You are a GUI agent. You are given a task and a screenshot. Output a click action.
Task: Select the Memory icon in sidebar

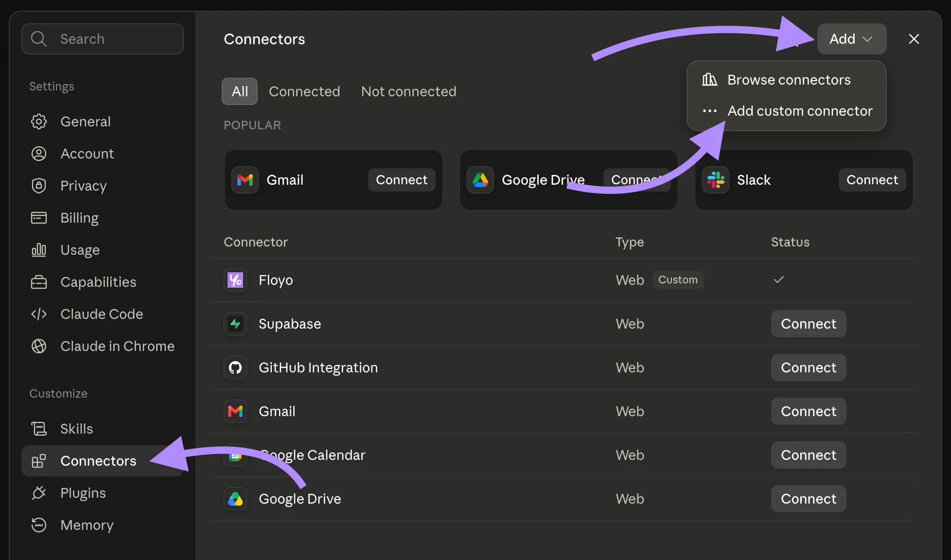click(39, 525)
